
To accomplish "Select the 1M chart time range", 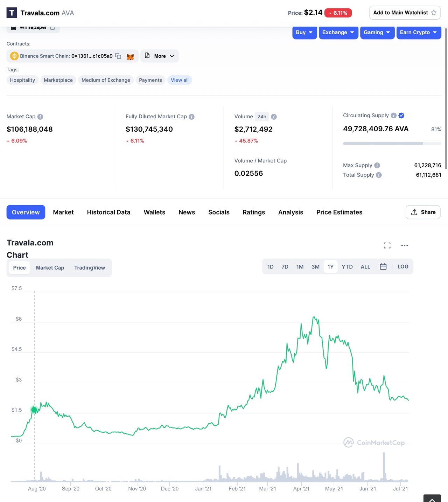I will pyautogui.click(x=300, y=267).
